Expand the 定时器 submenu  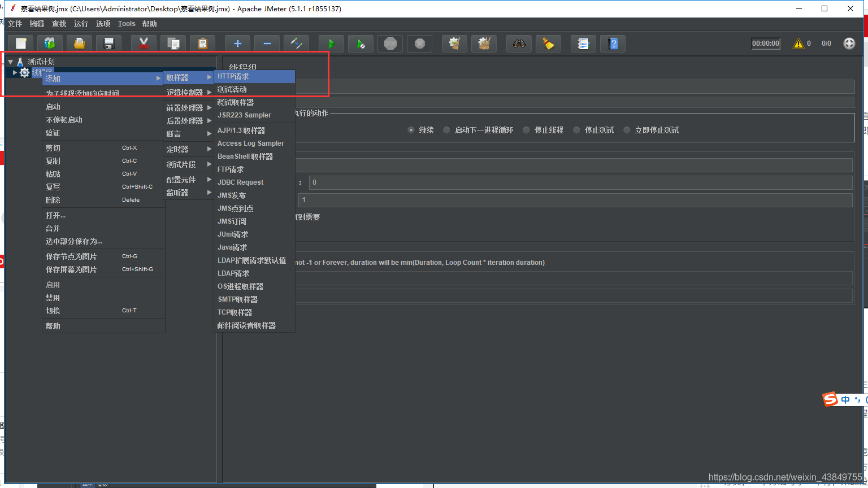(189, 149)
